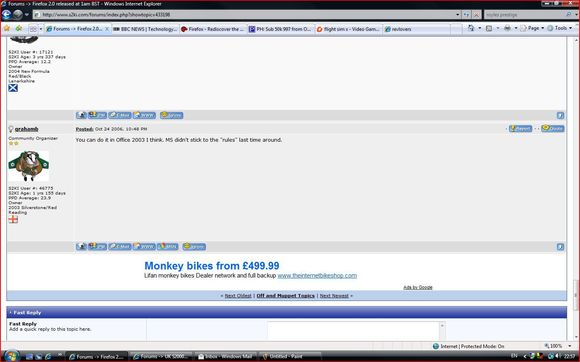Jump to top arrow after first post

click(x=560, y=116)
